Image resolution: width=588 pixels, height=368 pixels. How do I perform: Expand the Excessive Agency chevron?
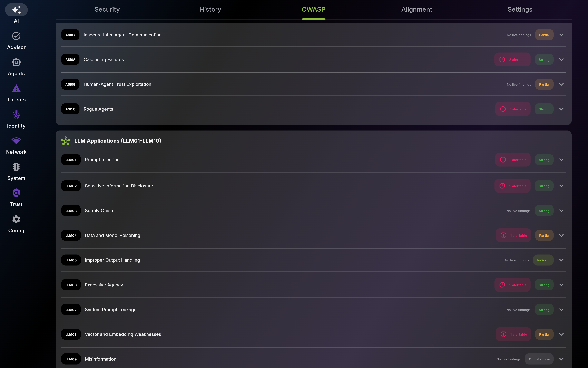pos(561,285)
